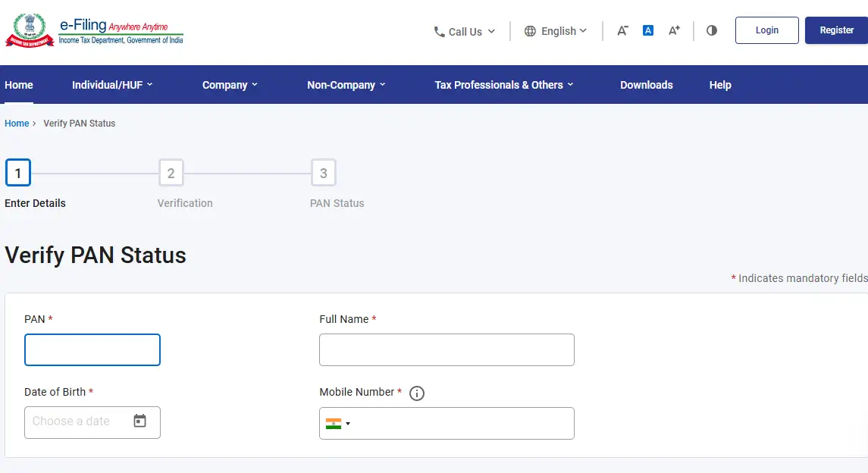Screen dimensions: 868x473
Task: Increase text size using the A+ icon
Action: (x=673, y=30)
